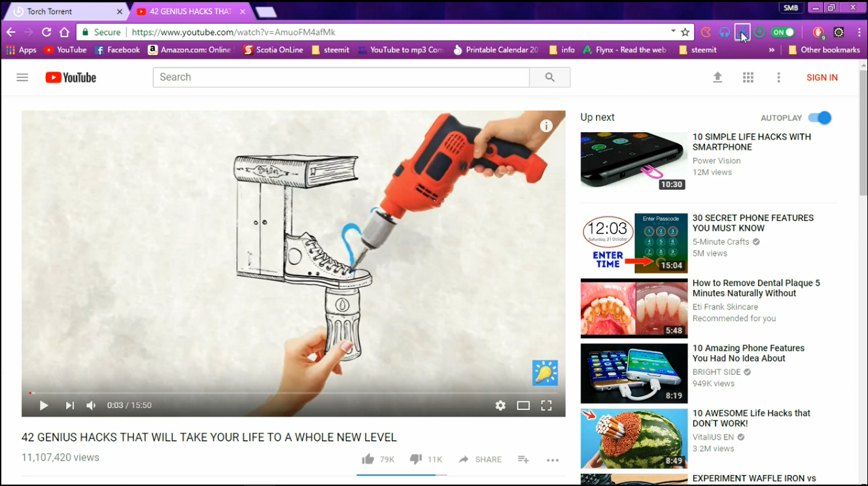Open the Power Vision channel name
Screen dimensions: 868x486
(x=717, y=161)
